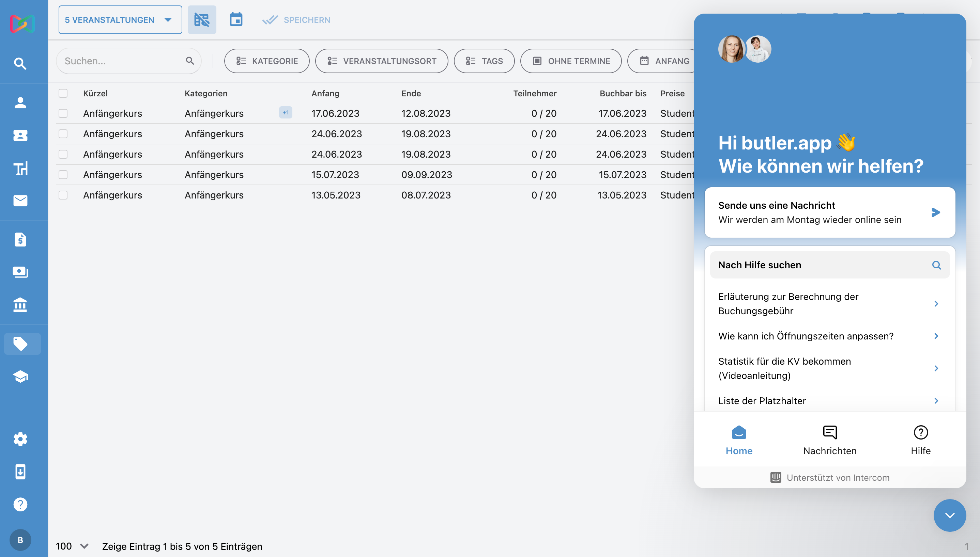Check the row starting 13.05.2023
The height and width of the screenshot is (557, 980).
(63, 195)
